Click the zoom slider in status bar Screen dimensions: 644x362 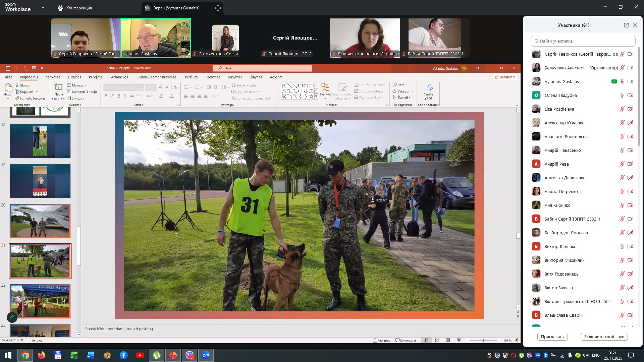tap(483, 340)
